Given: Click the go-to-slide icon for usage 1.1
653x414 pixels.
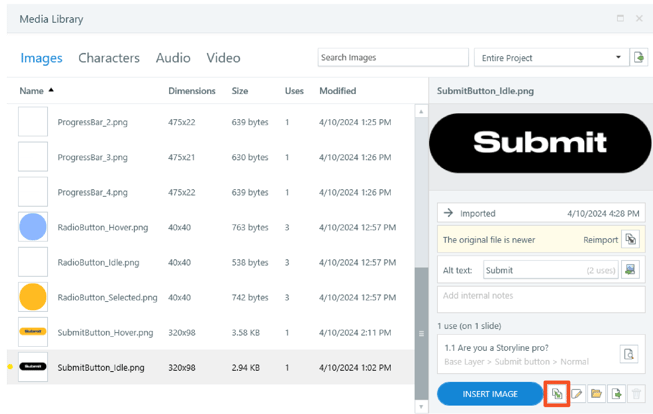Looking at the screenshot, I should [629, 354].
